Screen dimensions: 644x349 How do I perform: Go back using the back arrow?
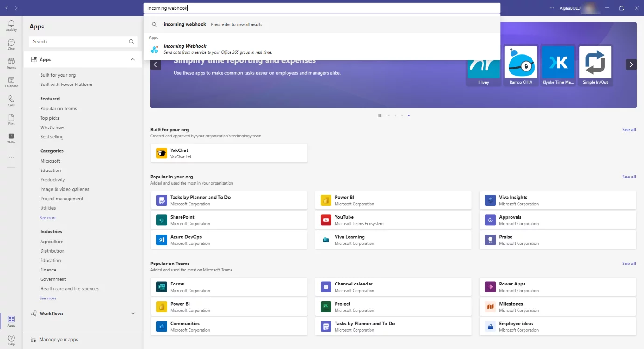pyautogui.click(x=7, y=8)
